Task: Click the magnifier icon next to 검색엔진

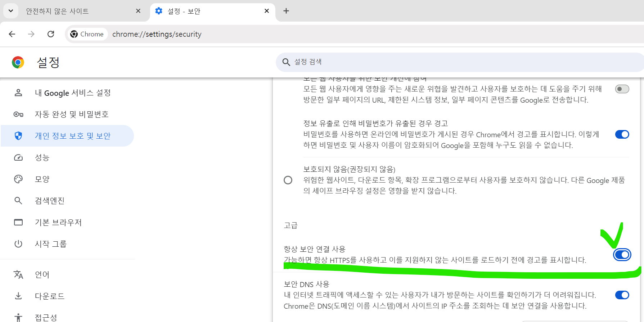Action: pos(18,201)
